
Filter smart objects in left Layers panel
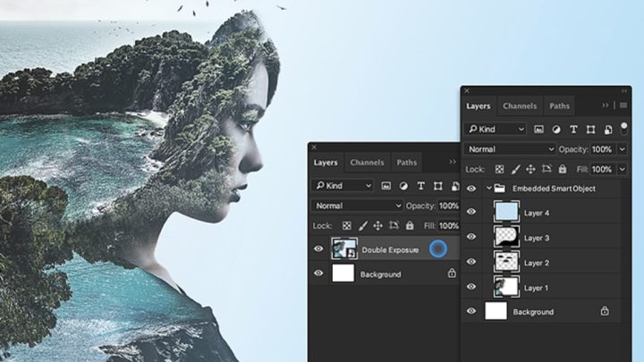(x=455, y=186)
